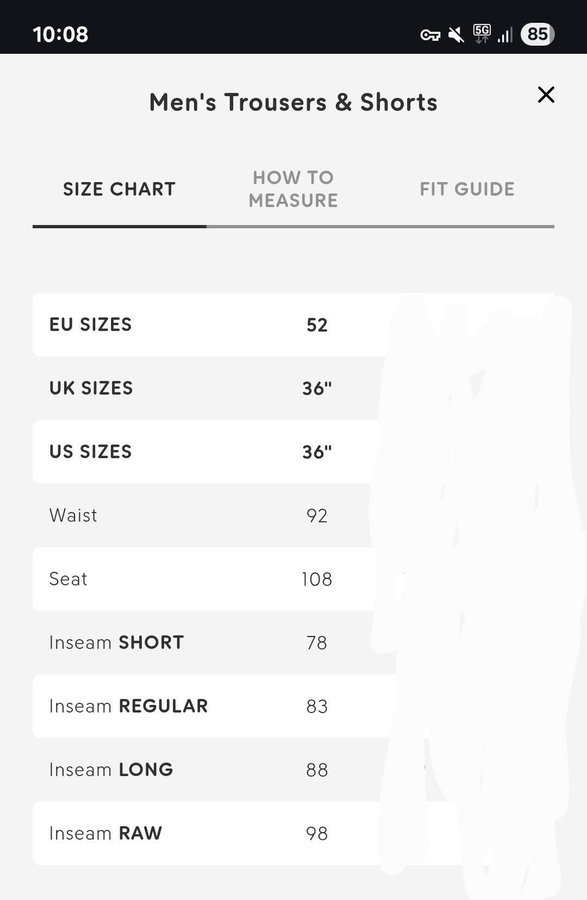This screenshot has height=900, width=587.
Task: Tap the Inseam LONG row
Action: tap(293, 770)
